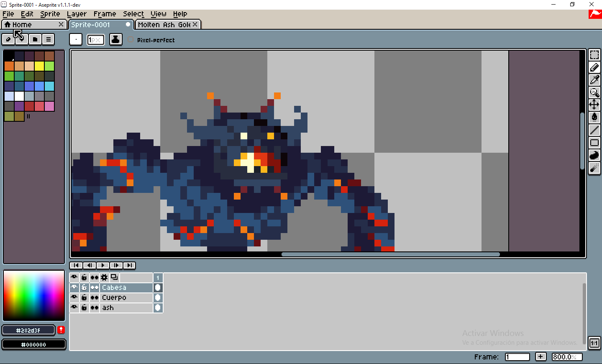Toggle visibility of all layers in timeline header

point(74,277)
